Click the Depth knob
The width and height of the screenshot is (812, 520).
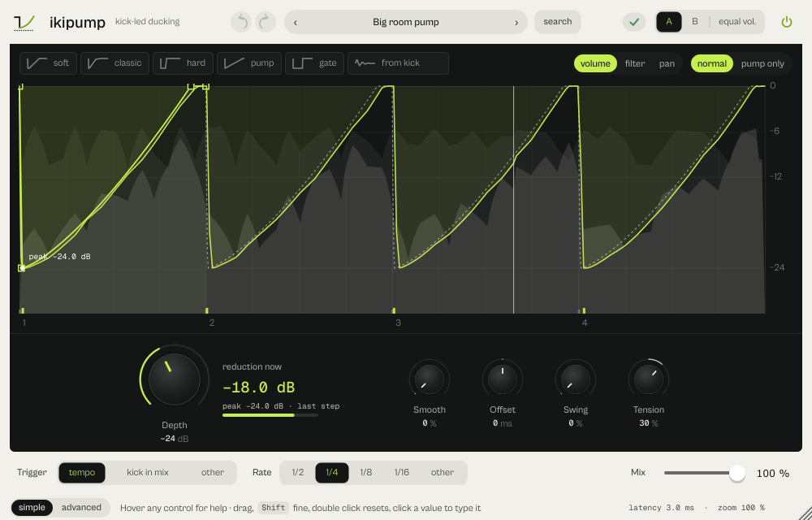(175, 379)
